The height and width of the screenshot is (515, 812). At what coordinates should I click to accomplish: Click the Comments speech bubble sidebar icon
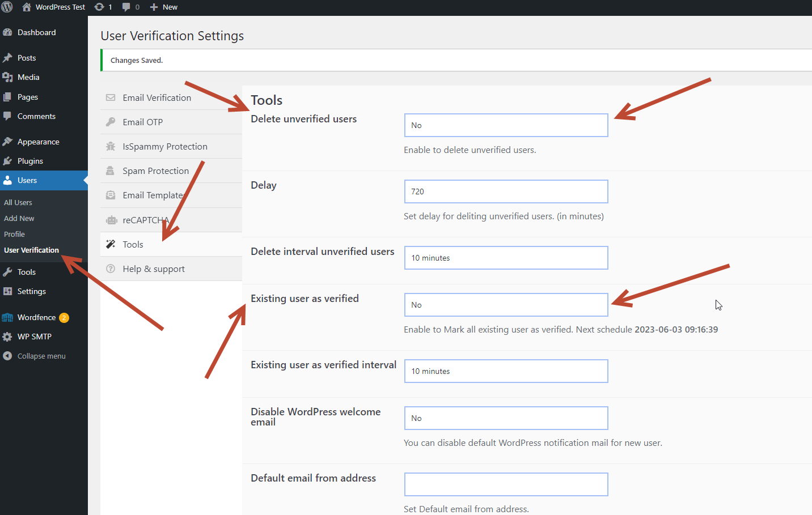point(7,116)
